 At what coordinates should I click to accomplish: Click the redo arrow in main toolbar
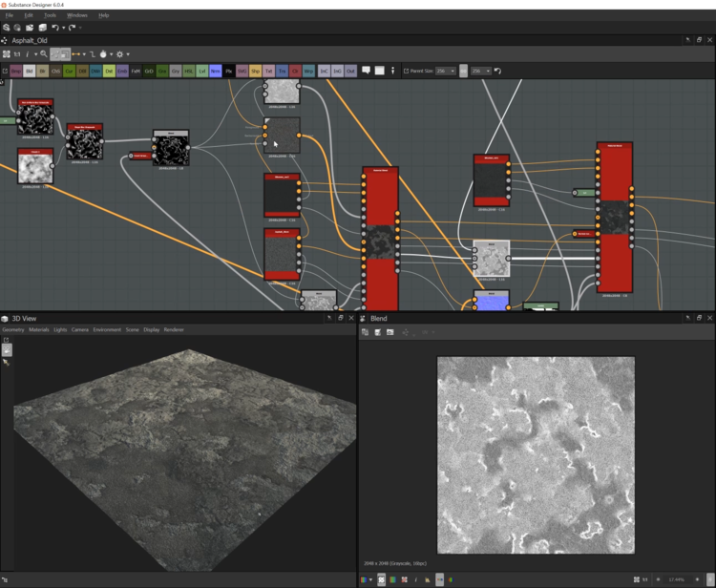point(72,28)
